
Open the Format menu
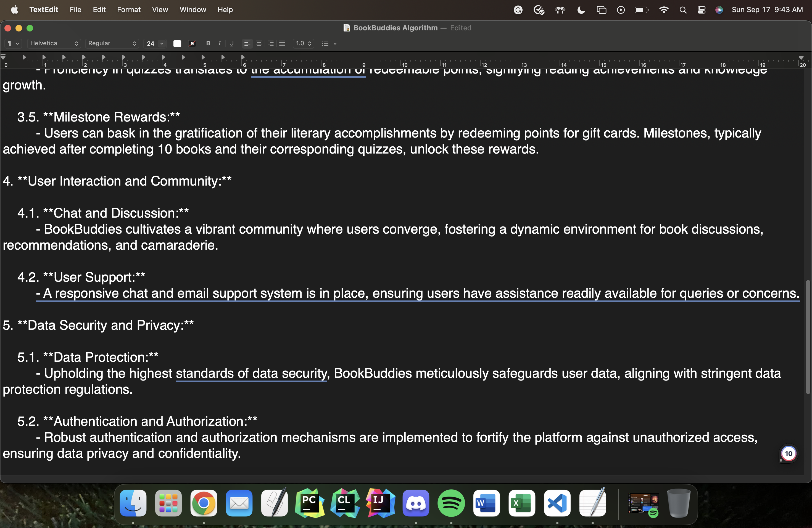pos(129,10)
